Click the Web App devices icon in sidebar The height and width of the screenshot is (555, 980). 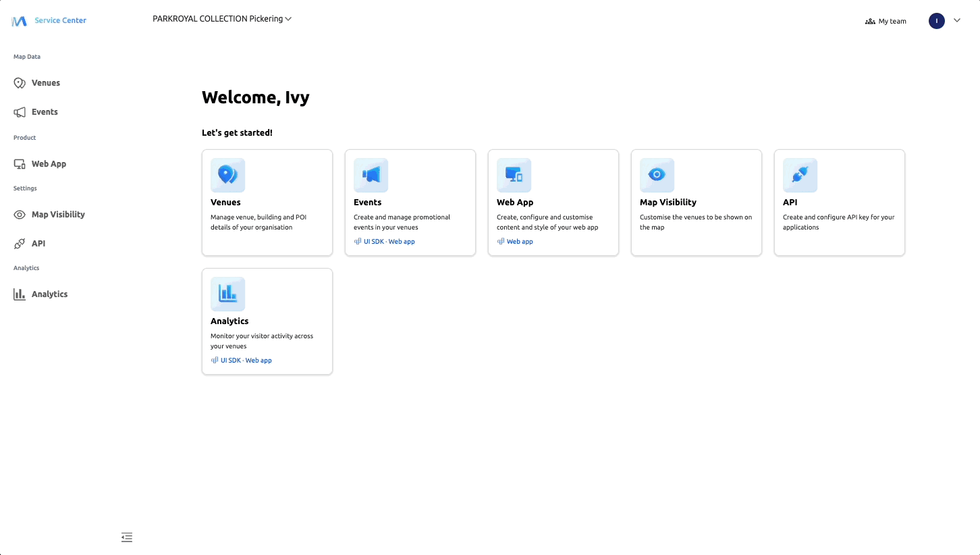point(20,164)
